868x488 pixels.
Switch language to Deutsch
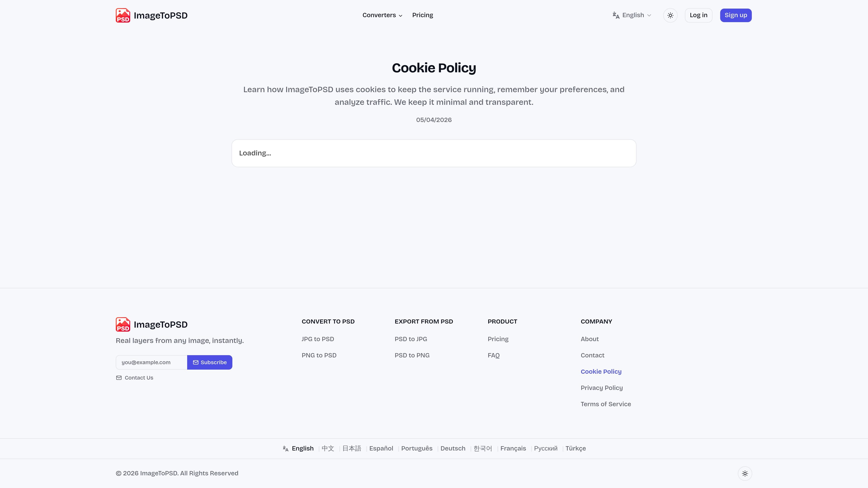pos(453,448)
